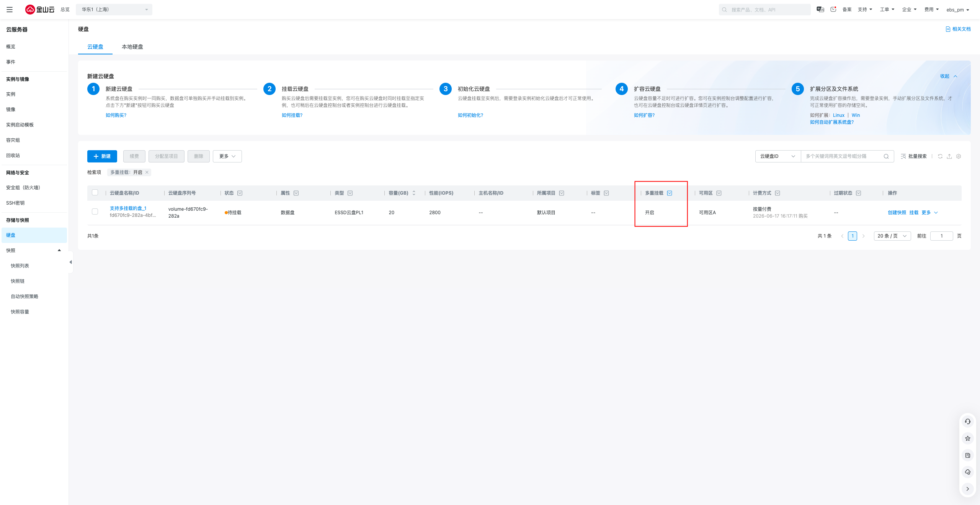Viewport: 980px width, 505px height.
Task: Open the 属性 column filter
Action: click(296, 193)
